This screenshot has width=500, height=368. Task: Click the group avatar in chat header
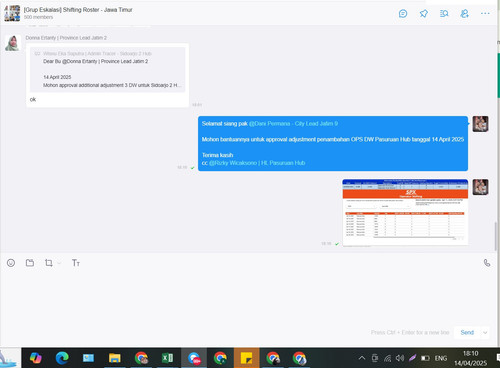point(12,13)
